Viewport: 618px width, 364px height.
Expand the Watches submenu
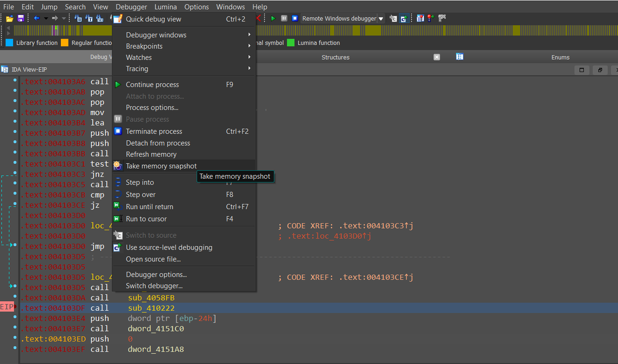(184, 58)
